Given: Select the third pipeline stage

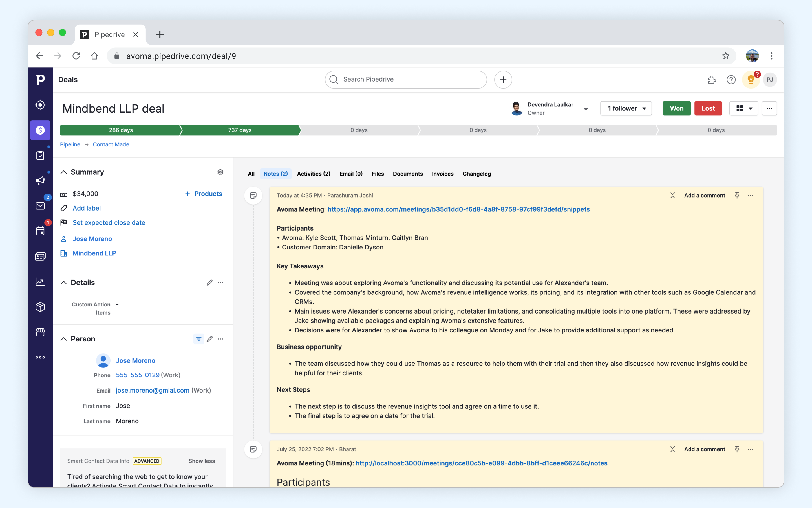Looking at the screenshot, I should (x=359, y=130).
